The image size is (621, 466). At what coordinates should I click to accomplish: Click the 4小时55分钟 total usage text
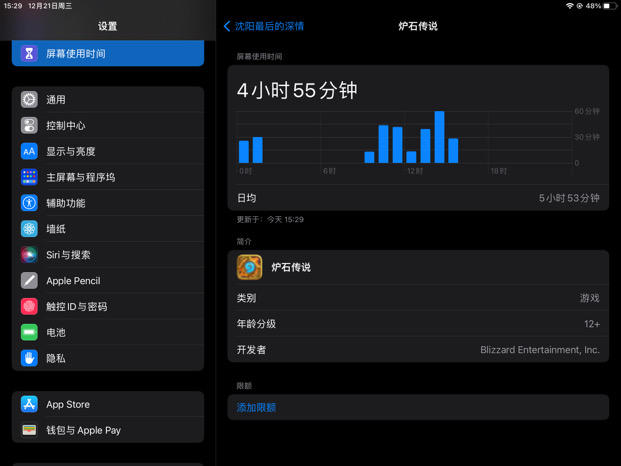pos(297,90)
